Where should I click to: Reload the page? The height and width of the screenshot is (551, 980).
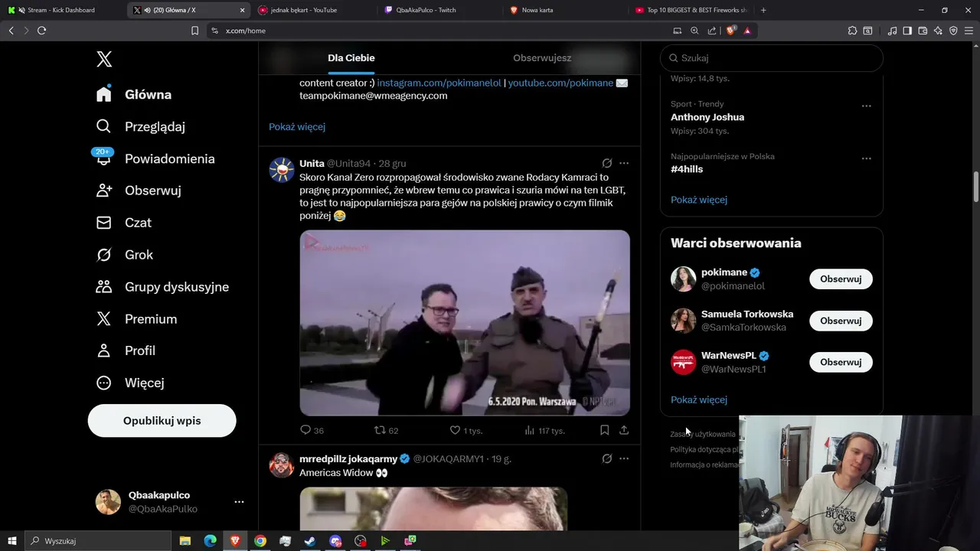point(41,31)
